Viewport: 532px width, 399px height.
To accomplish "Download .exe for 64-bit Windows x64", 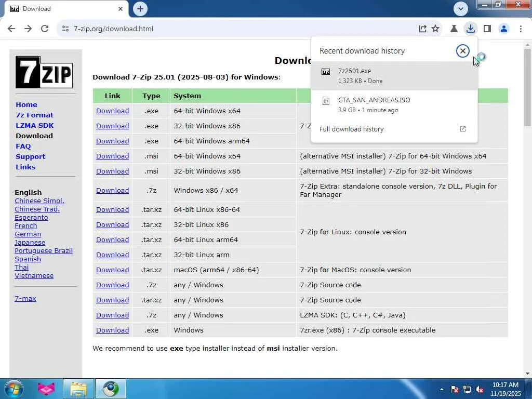I will [x=112, y=111].
